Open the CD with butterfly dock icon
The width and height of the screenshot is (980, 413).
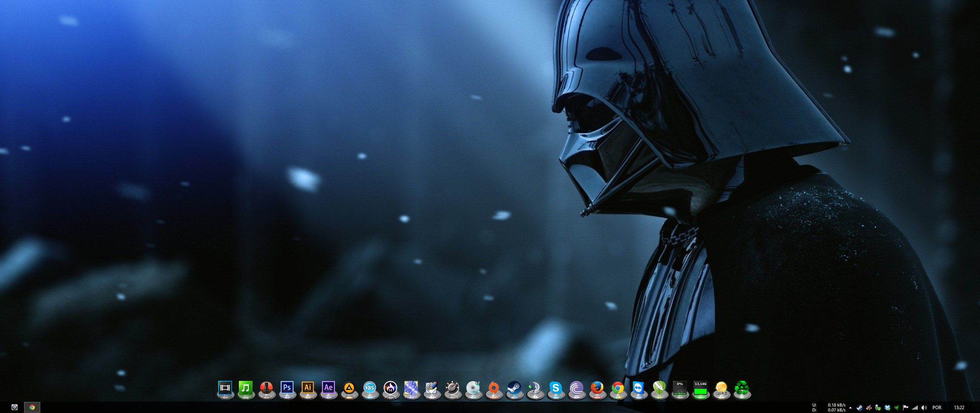(473, 388)
